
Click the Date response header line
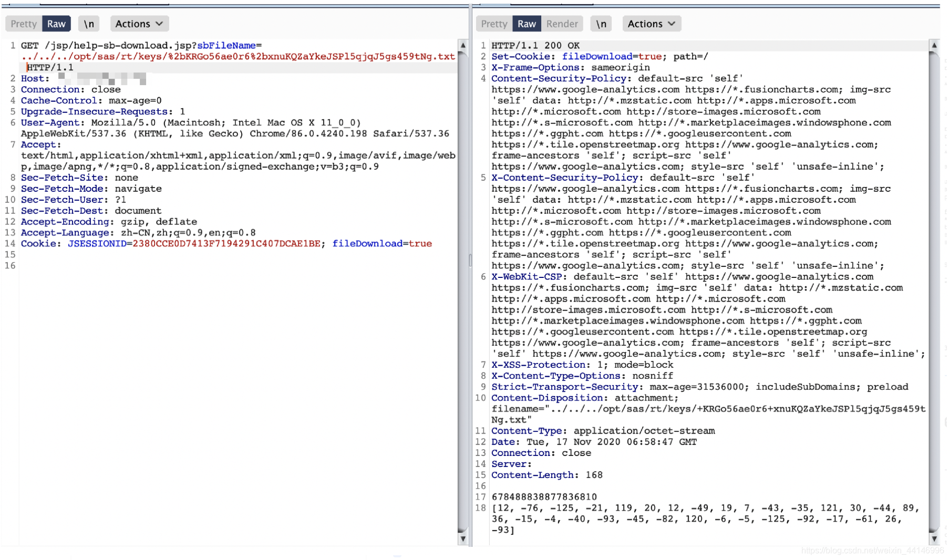coord(594,442)
